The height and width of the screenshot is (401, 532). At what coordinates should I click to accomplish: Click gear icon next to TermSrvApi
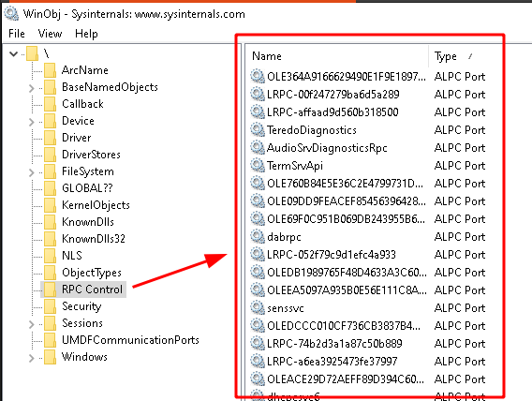tap(258, 166)
